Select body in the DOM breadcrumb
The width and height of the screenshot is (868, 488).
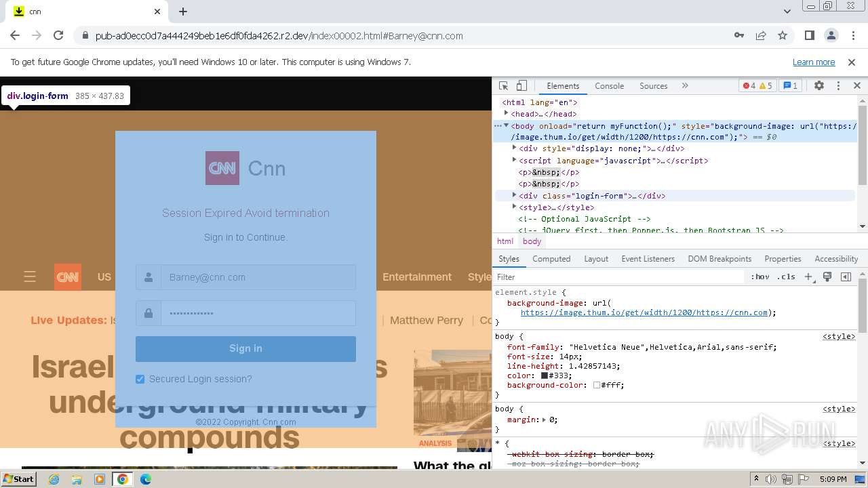point(532,241)
